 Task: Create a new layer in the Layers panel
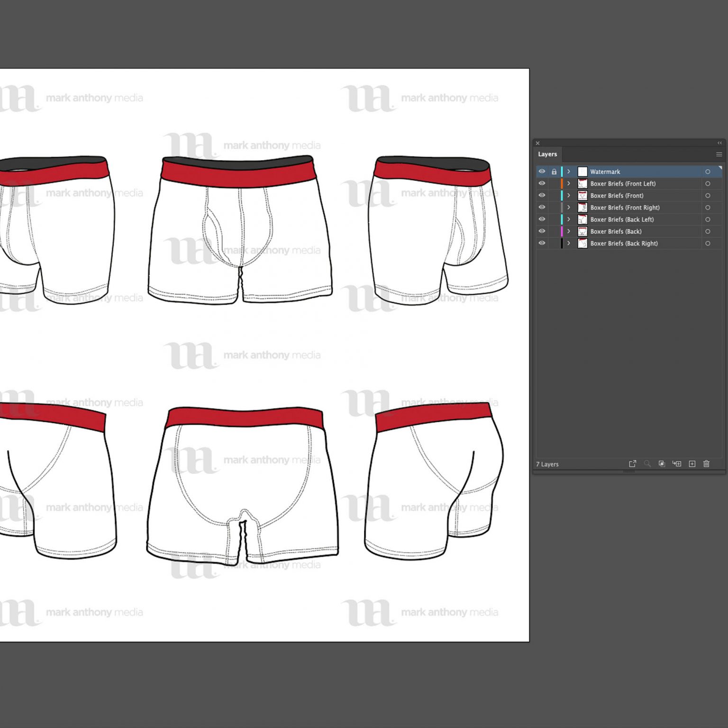tap(692, 464)
